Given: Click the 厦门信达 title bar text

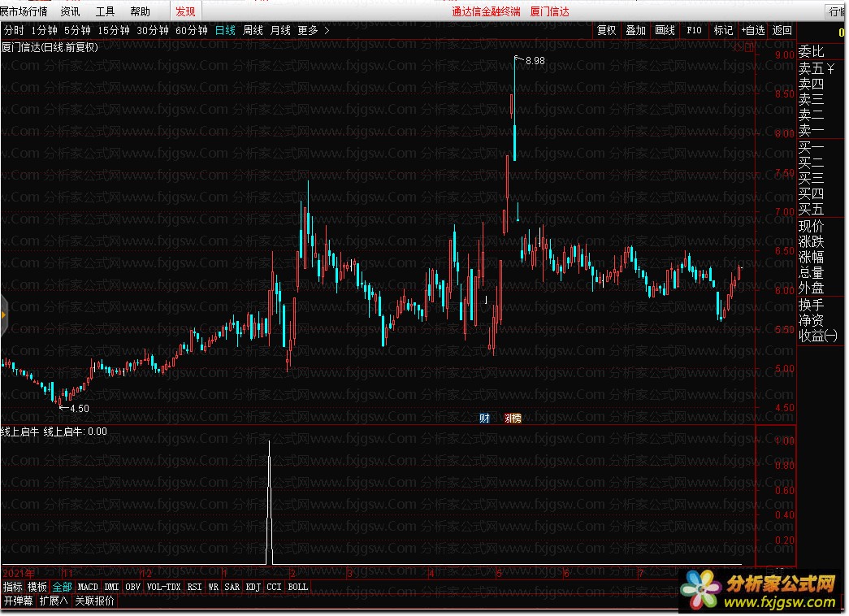Looking at the screenshot, I should pyautogui.click(x=549, y=11).
